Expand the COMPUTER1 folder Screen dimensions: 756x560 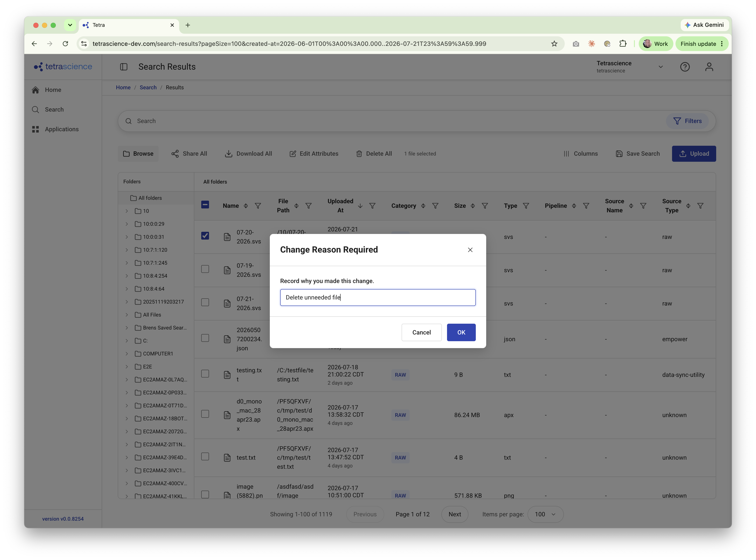point(127,354)
